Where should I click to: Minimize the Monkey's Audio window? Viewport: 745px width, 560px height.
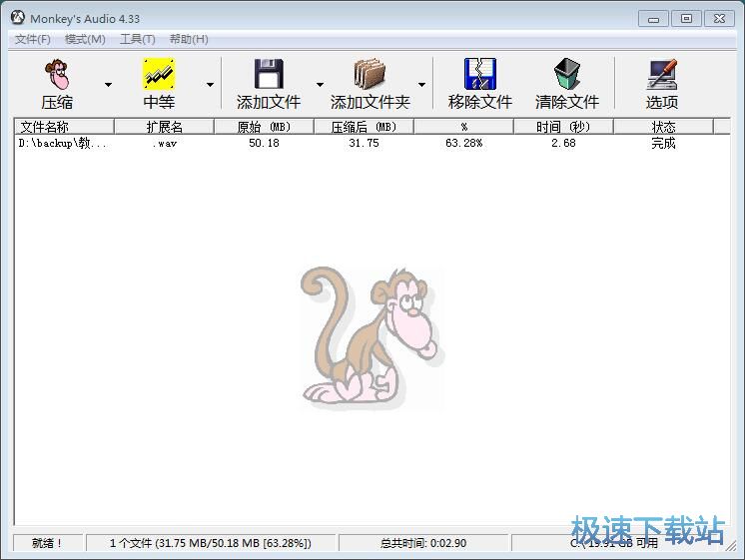(653, 19)
